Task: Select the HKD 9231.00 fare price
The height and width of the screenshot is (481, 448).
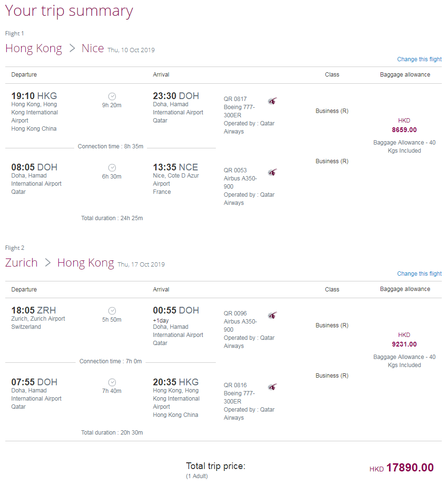Action: pos(404,340)
